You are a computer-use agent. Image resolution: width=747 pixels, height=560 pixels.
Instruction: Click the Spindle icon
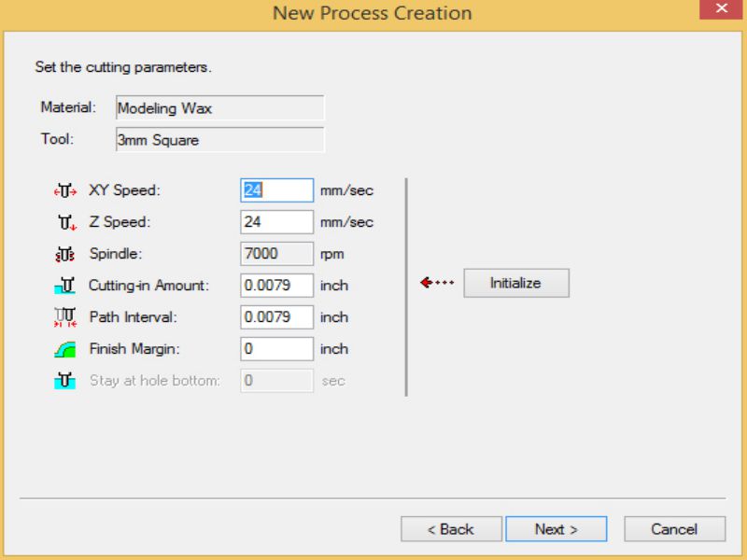pyautogui.click(x=64, y=254)
